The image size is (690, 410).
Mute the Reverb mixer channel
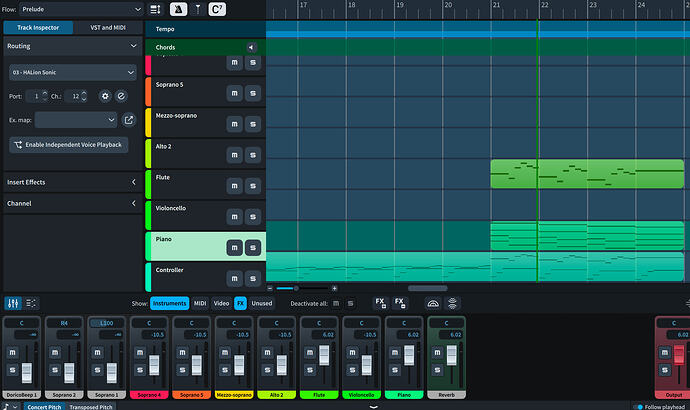coord(437,352)
